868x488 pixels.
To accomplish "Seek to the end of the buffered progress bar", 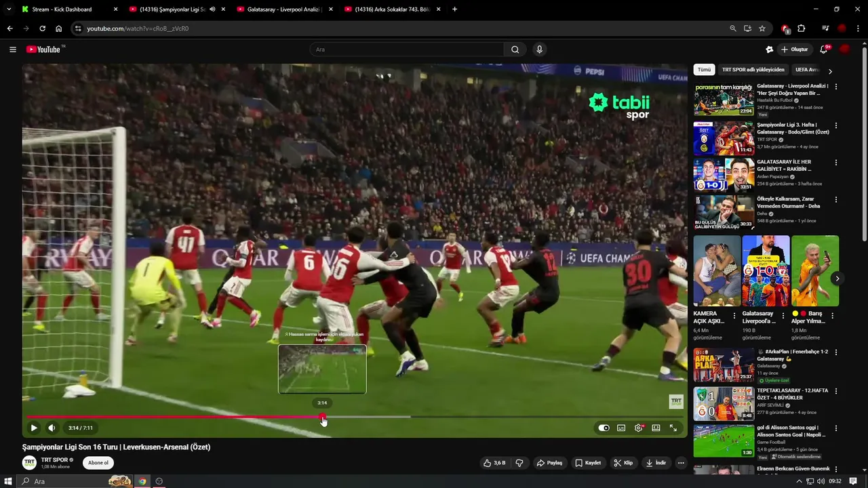I will tap(410, 417).
